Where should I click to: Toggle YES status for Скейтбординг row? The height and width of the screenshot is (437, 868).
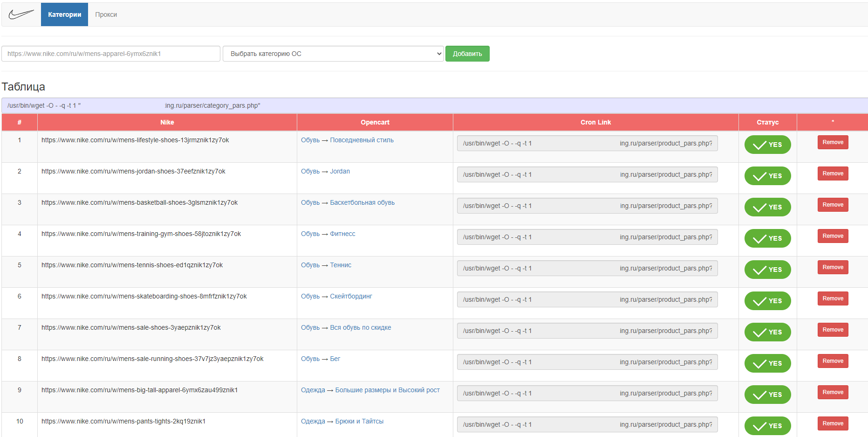[x=767, y=301]
